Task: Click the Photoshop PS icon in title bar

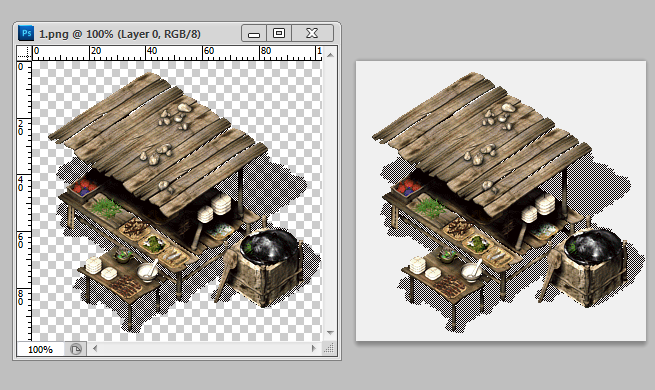Action: pos(26,33)
